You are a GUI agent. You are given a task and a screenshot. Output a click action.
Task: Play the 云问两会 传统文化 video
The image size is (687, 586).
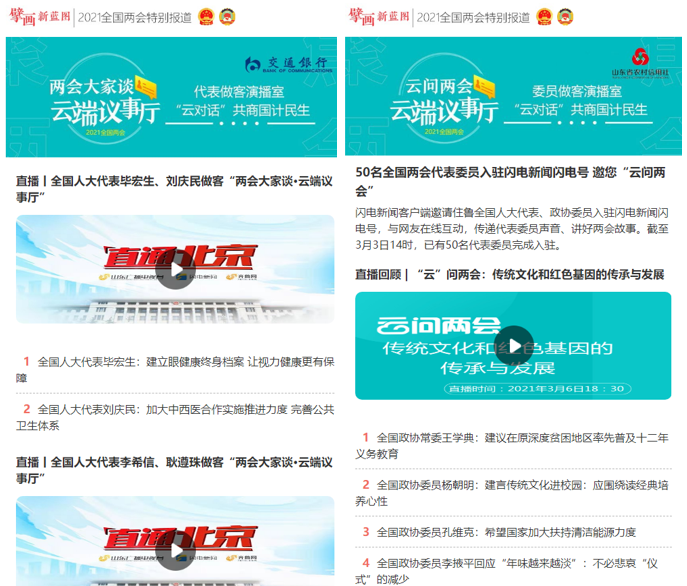pos(514,346)
